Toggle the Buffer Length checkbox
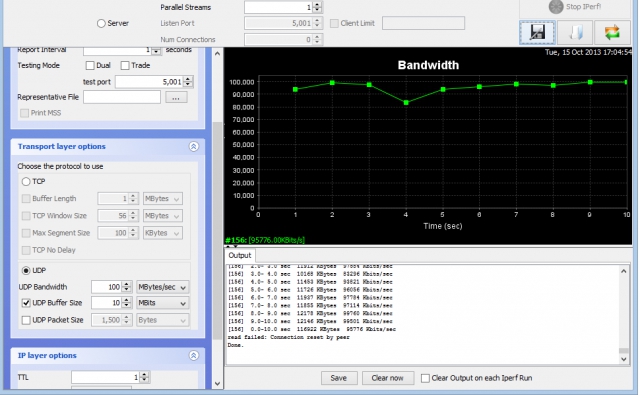This screenshot has height=395, width=640. [x=26, y=199]
